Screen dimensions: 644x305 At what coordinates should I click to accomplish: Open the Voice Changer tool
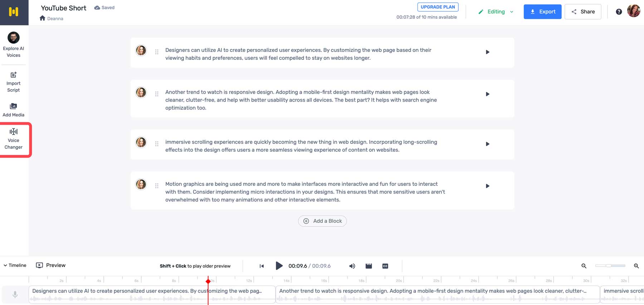pyautogui.click(x=14, y=139)
